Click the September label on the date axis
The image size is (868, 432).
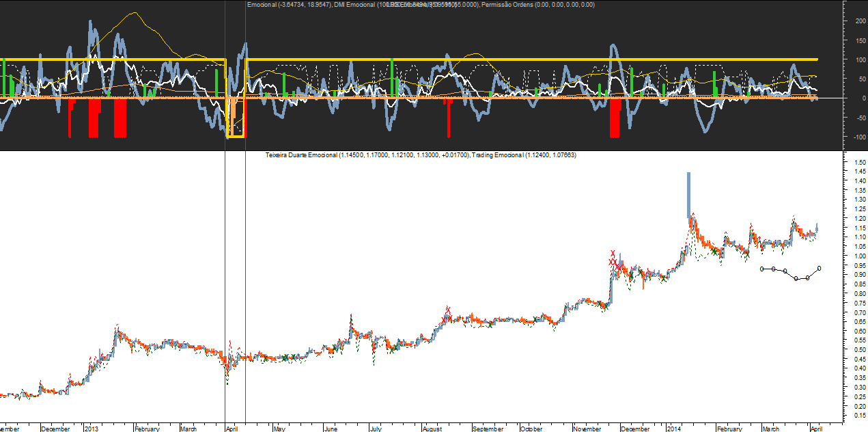pyautogui.click(x=488, y=429)
